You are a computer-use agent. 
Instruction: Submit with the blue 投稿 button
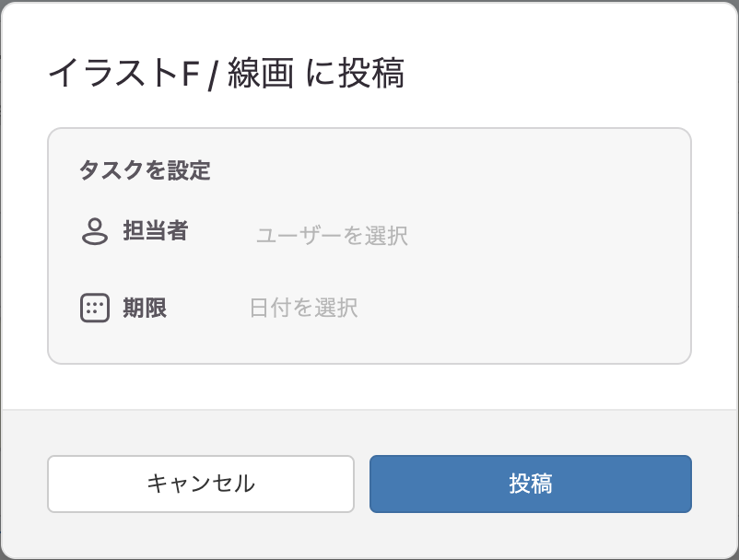click(x=531, y=484)
